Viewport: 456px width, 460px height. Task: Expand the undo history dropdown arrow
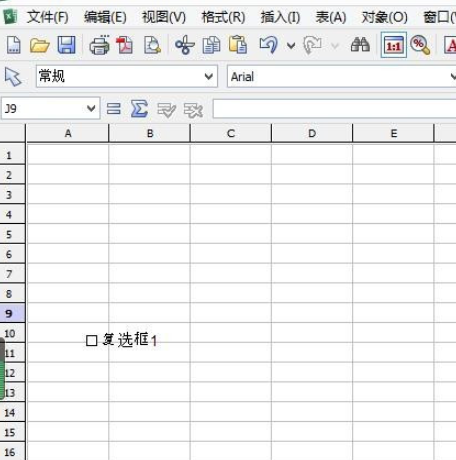(x=291, y=45)
